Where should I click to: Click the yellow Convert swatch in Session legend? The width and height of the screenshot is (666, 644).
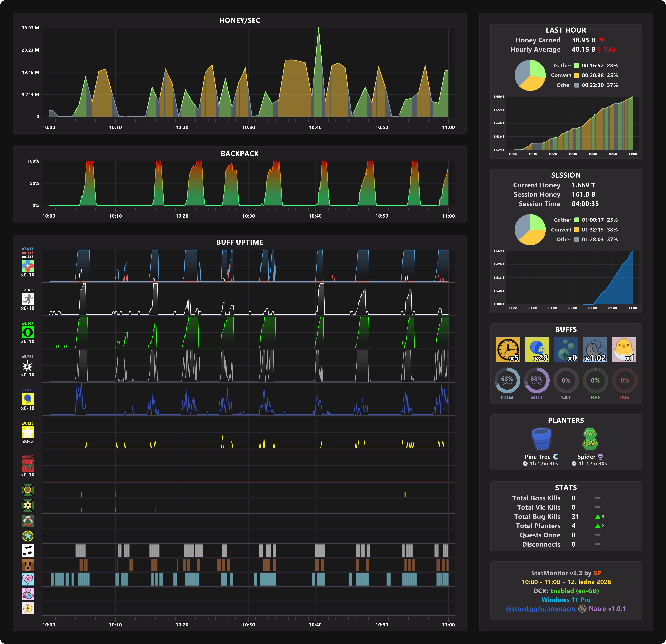[x=577, y=230]
